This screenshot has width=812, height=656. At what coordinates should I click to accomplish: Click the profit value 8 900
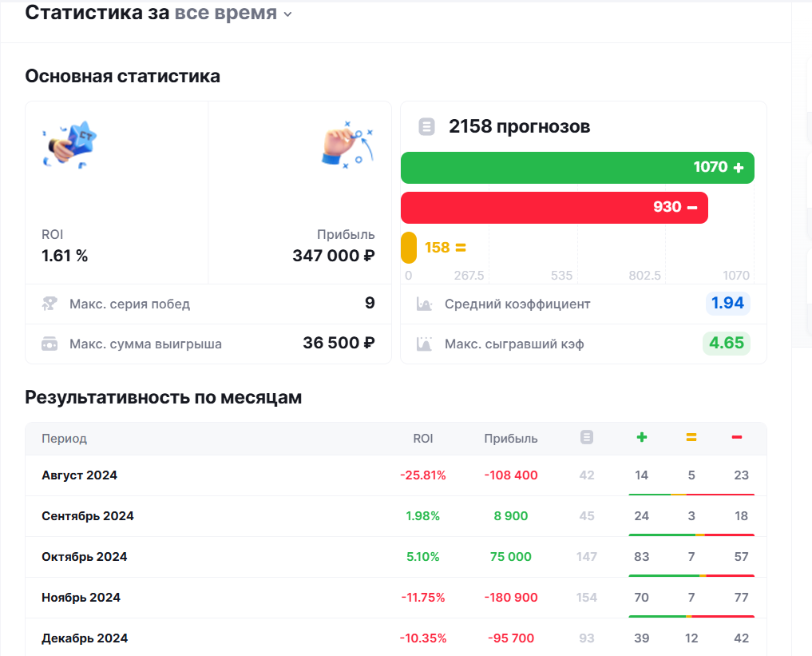(511, 516)
